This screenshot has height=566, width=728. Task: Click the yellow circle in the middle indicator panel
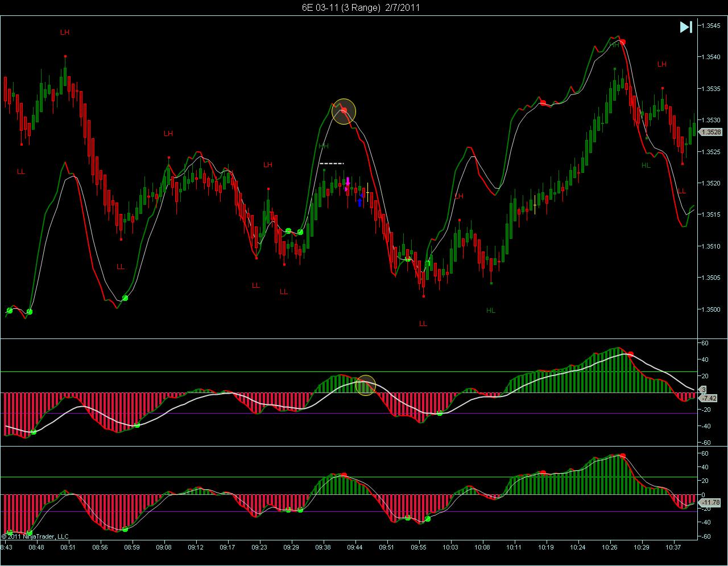[x=366, y=385]
